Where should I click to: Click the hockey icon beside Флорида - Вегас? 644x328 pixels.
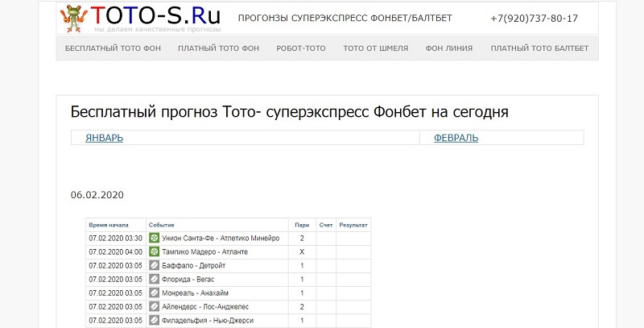pos(154,279)
